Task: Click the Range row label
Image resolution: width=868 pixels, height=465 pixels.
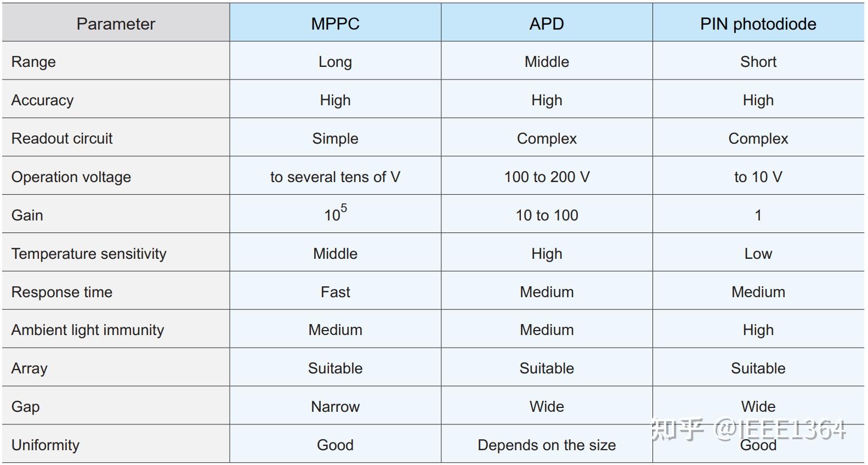Action: [x=33, y=61]
